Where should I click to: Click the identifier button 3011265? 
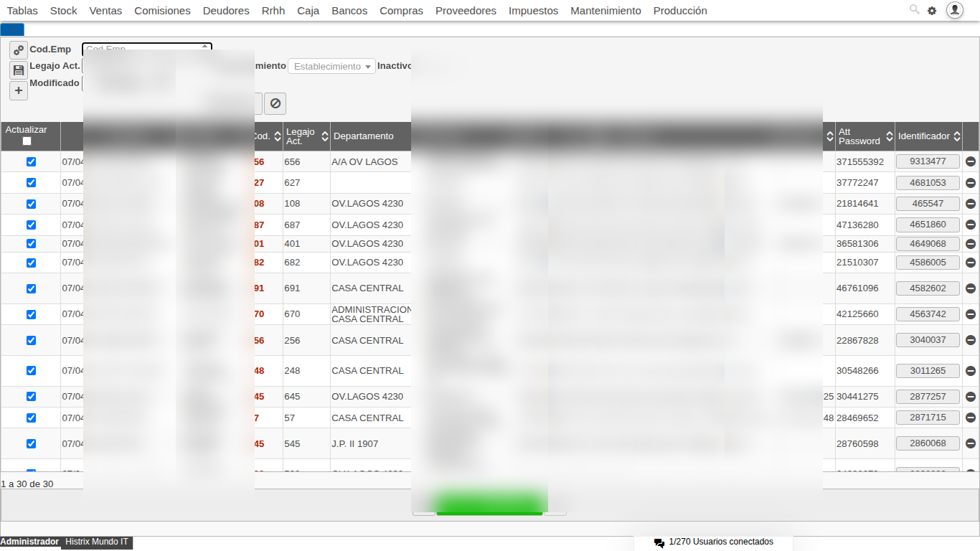click(x=928, y=371)
